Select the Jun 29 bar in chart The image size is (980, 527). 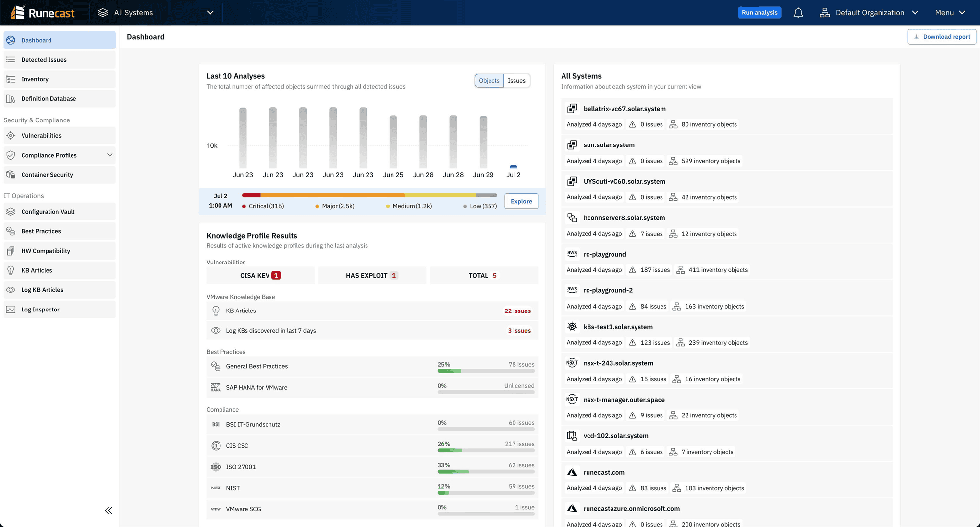point(483,142)
